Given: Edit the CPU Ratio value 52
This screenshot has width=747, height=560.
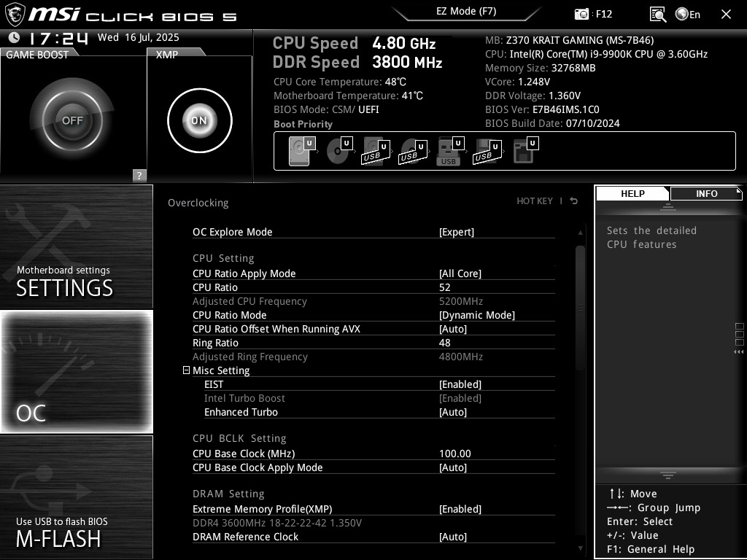Looking at the screenshot, I should 444,287.
